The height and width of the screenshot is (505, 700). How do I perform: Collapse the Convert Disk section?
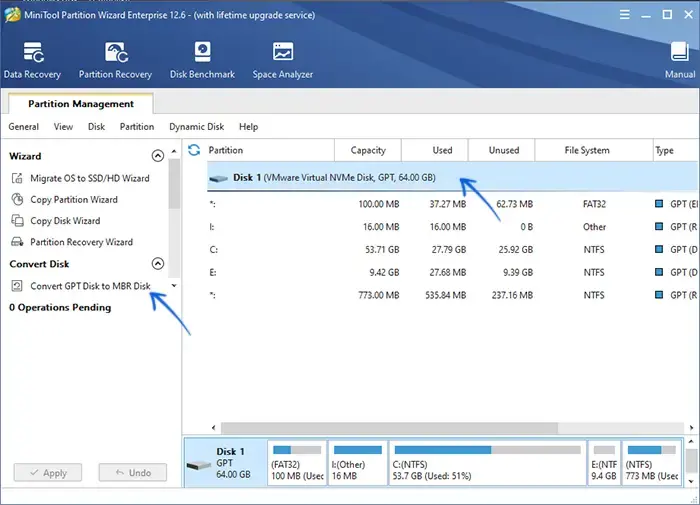[157, 264]
